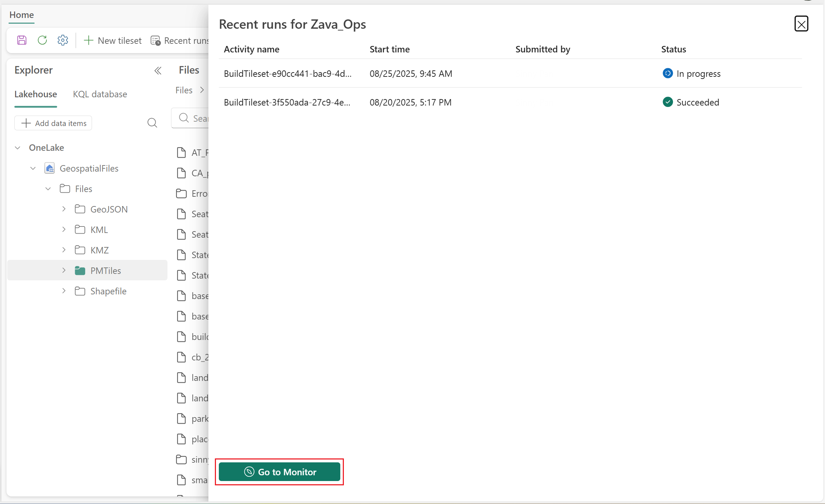Click the Explorer search magnifier icon
This screenshot has width=825, height=504.
point(152,123)
